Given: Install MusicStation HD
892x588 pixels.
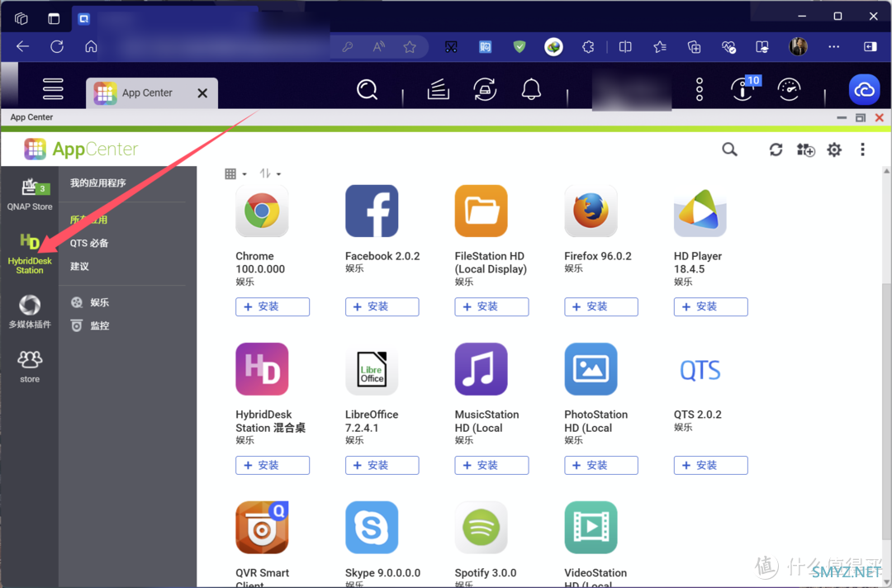Looking at the screenshot, I should click(x=491, y=465).
